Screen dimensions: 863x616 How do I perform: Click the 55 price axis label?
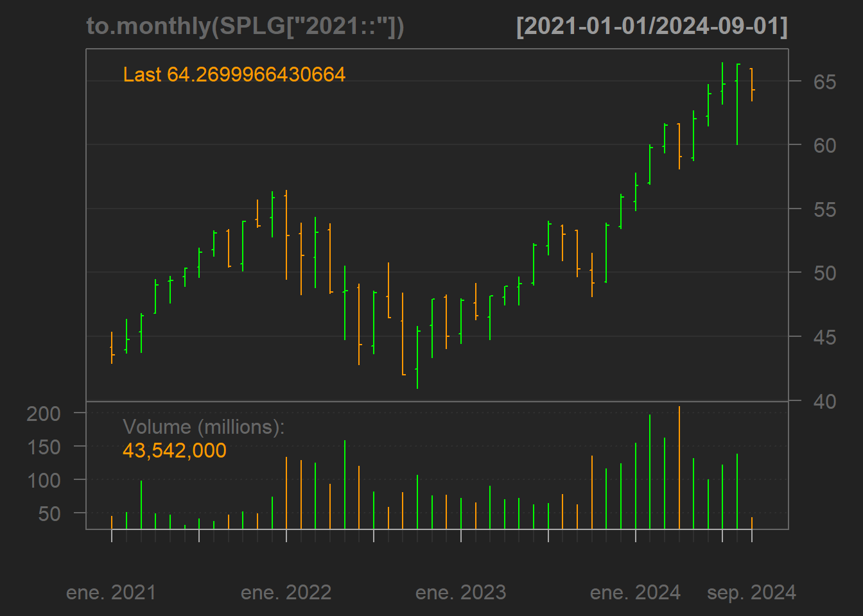point(824,210)
